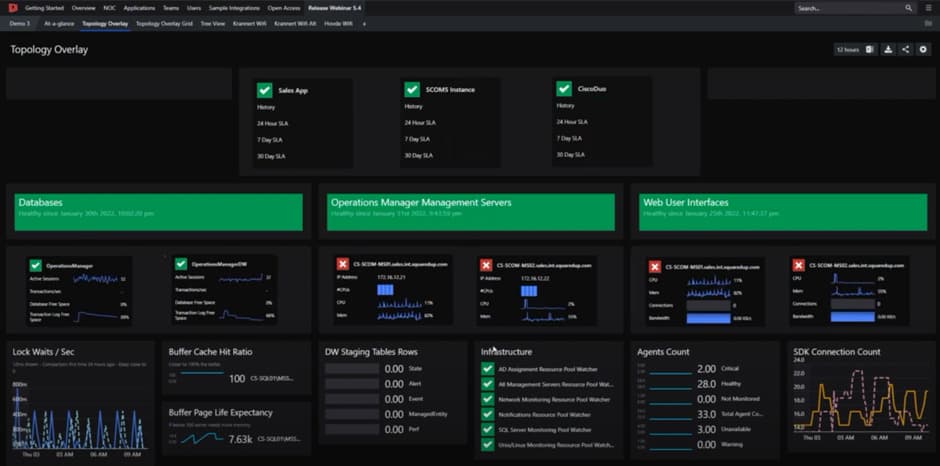
Task: Open the Users menu
Action: click(x=194, y=8)
